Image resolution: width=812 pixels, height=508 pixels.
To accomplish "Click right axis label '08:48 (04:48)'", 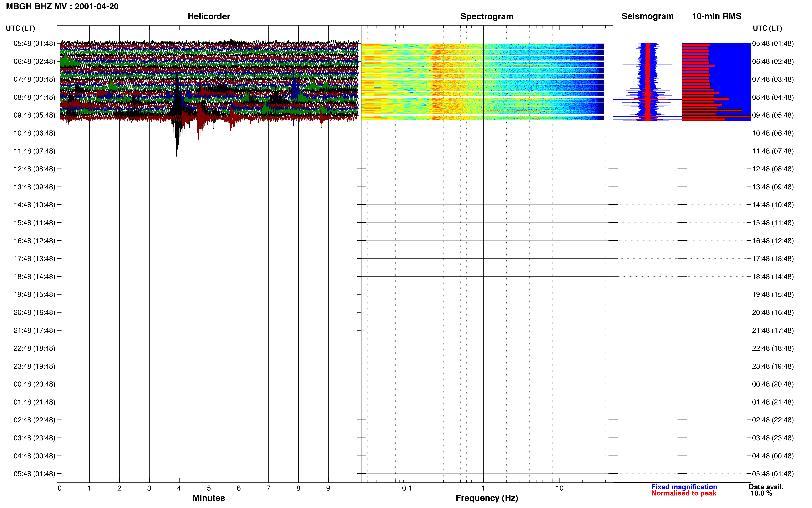I will point(773,97).
